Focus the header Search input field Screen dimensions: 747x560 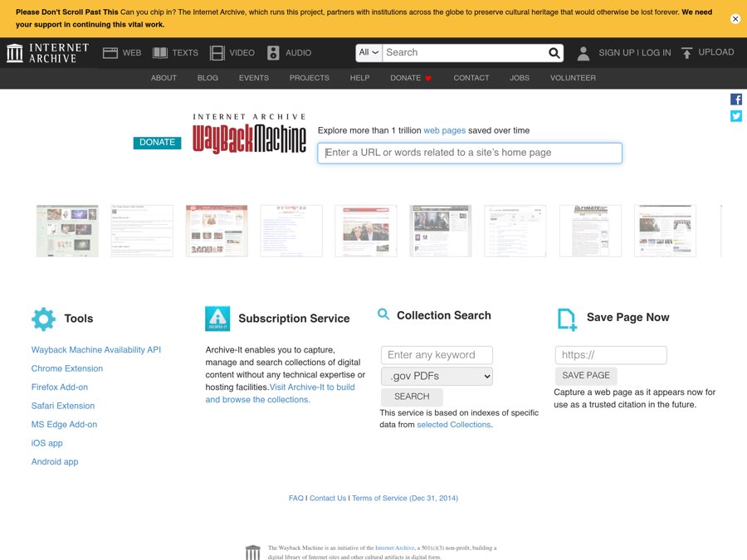(x=465, y=53)
